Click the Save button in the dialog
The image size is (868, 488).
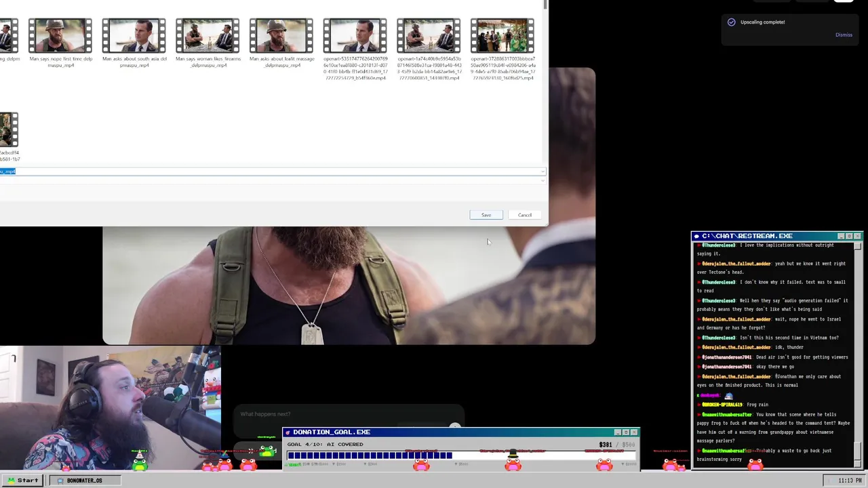(486, 215)
